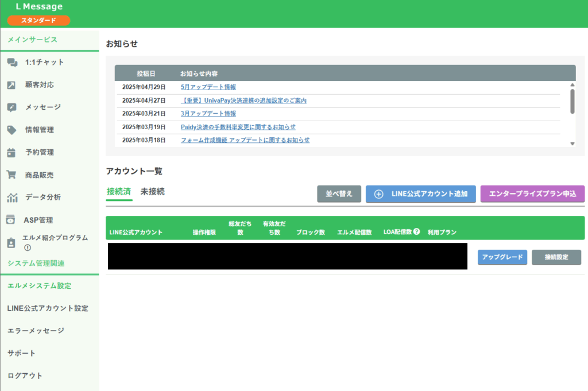The width and height of the screenshot is (588, 391).
Task: Open the エルメ紹介プログラム menu item
Action: [55, 238]
